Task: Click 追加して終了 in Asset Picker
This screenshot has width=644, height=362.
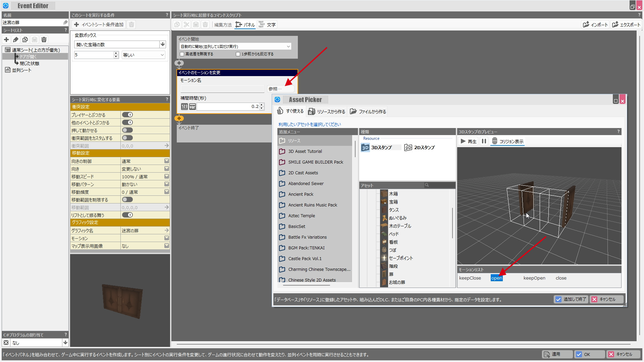Action: coord(571,299)
